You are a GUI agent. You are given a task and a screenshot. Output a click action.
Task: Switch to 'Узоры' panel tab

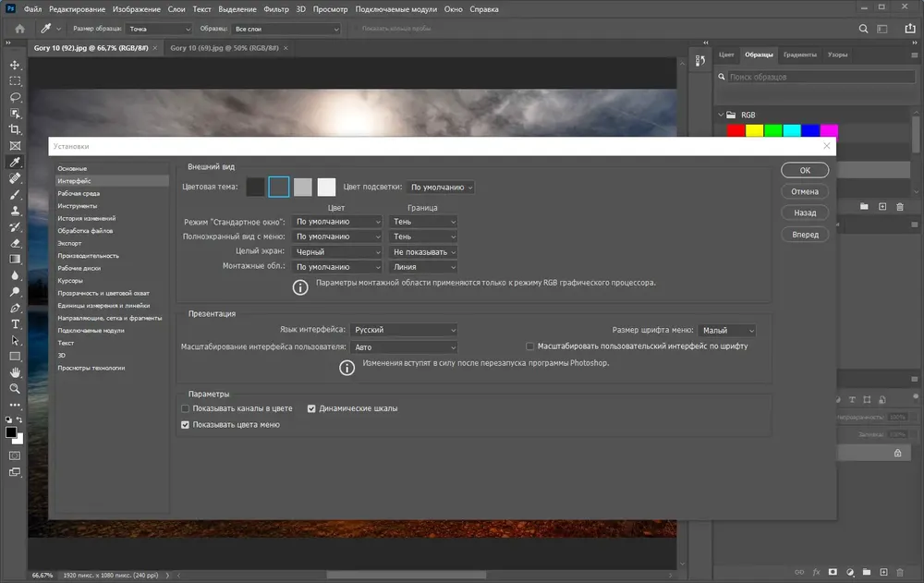point(837,55)
